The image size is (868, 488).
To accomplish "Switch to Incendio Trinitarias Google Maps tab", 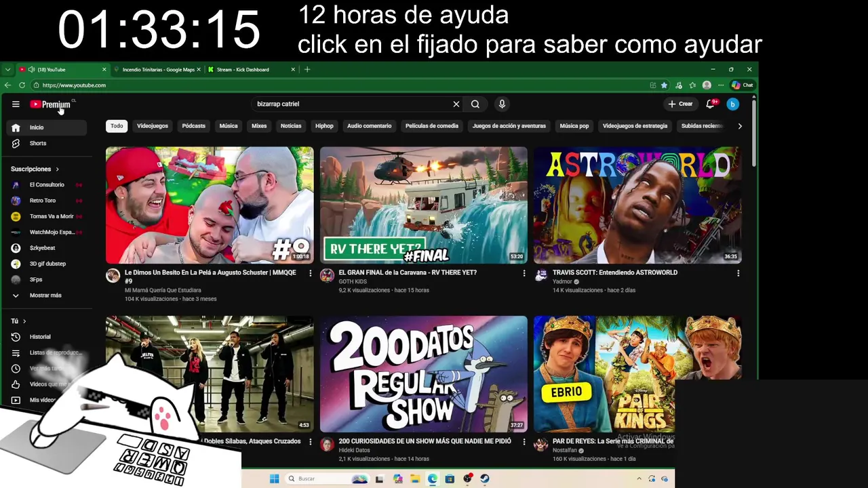I will pos(157,70).
